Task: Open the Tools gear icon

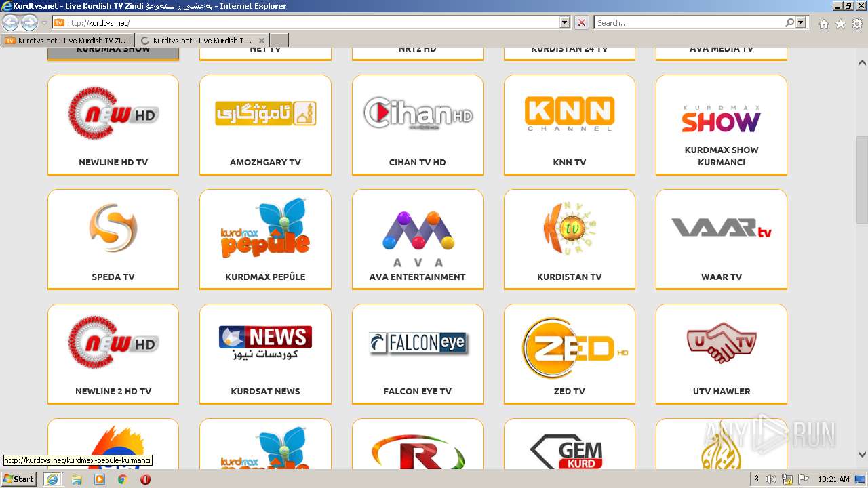Action: pos(857,24)
